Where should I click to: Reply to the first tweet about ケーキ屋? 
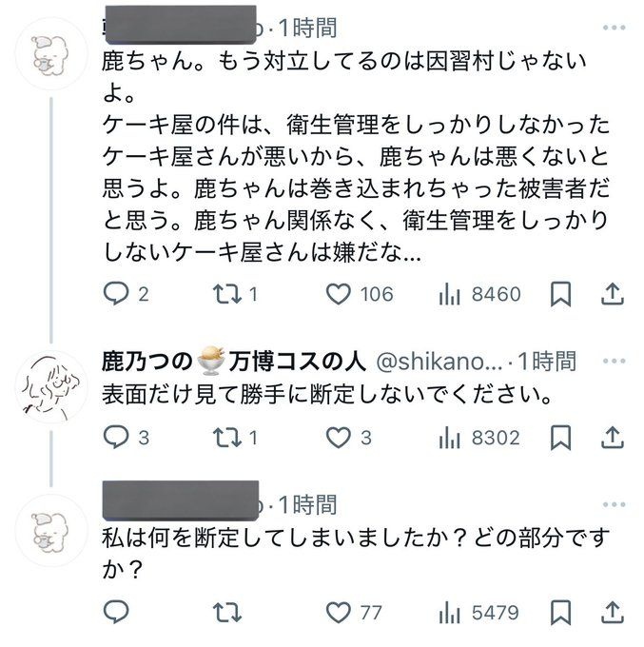coord(115,294)
